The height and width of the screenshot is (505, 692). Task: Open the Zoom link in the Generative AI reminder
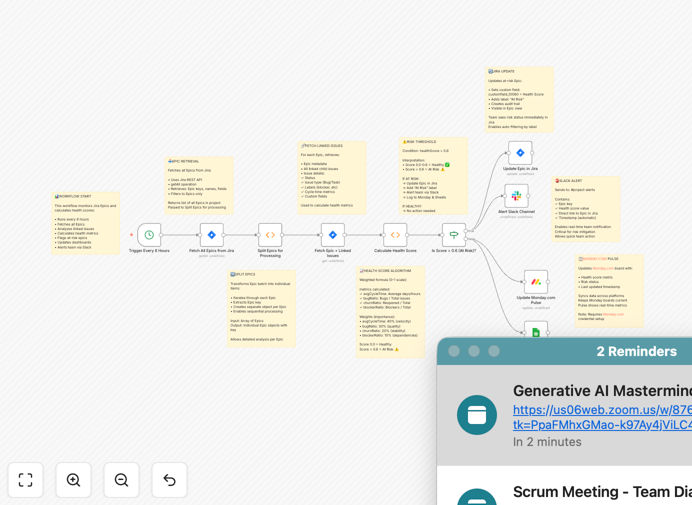point(602,417)
